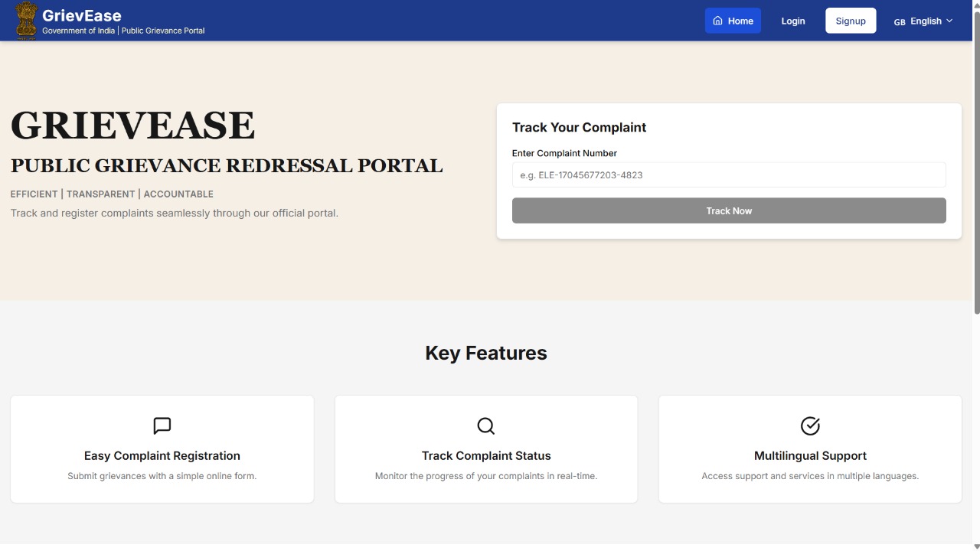Click the GB country badge in the navbar

click(x=900, y=22)
